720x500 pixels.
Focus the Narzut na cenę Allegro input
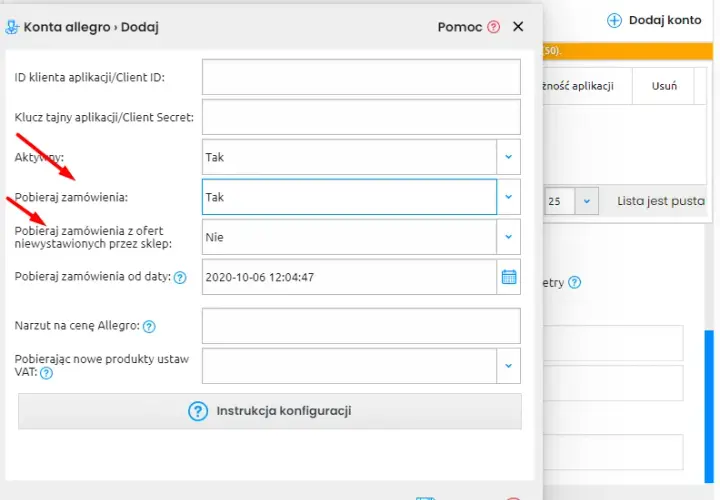pyautogui.click(x=361, y=326)
